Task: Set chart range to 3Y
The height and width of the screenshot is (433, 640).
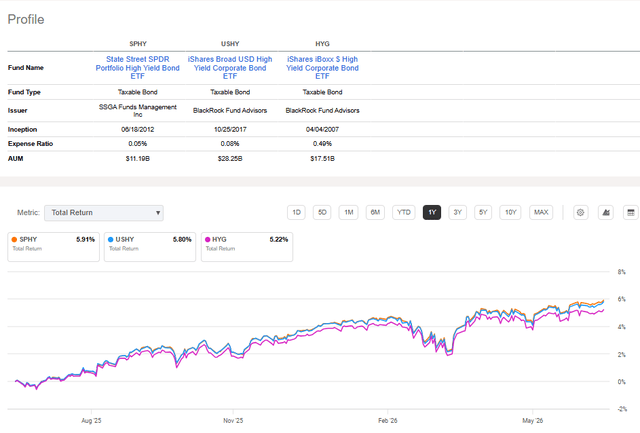Action: (458, 212)
